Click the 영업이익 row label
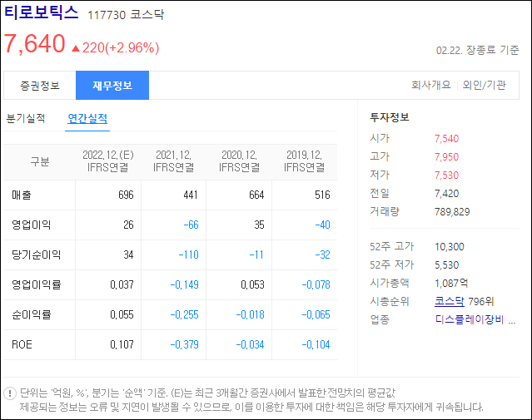Screen dimensions: 532x420 pos(31,225)
